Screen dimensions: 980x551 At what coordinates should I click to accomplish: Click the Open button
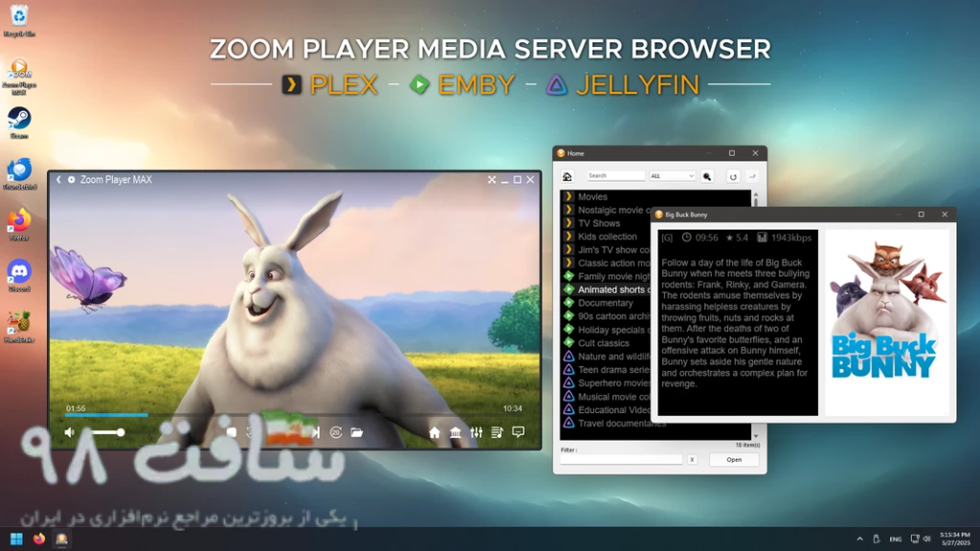[x=734, y=459]
